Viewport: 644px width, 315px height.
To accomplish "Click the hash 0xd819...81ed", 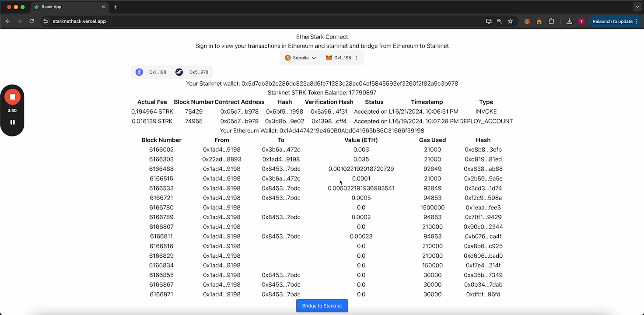I will [483, 159].
